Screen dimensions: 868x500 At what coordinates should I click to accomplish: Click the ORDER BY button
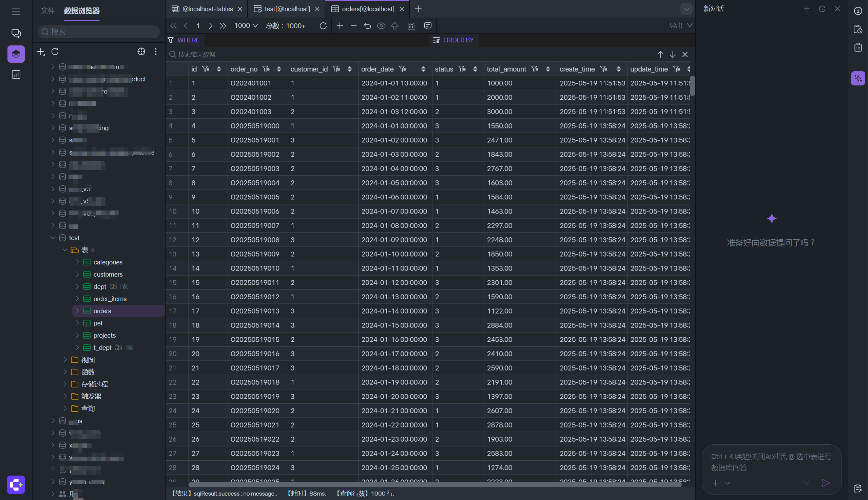tap(453, 40)
